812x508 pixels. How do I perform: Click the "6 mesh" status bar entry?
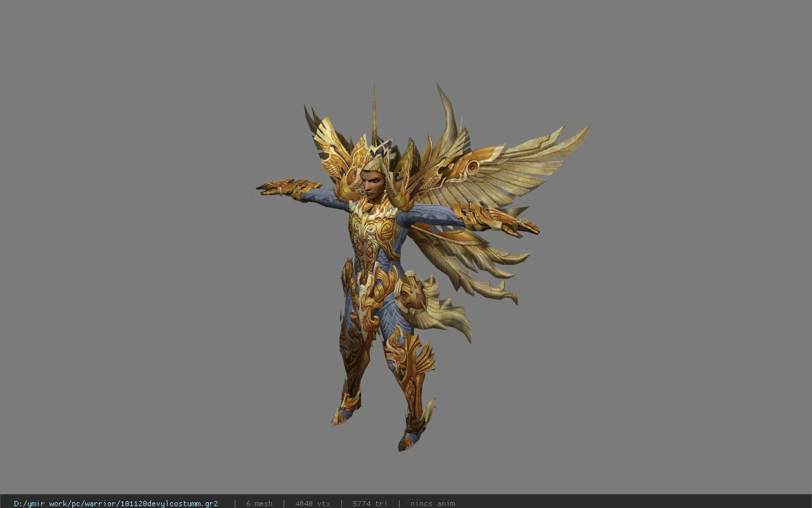(x=259, y=504)
